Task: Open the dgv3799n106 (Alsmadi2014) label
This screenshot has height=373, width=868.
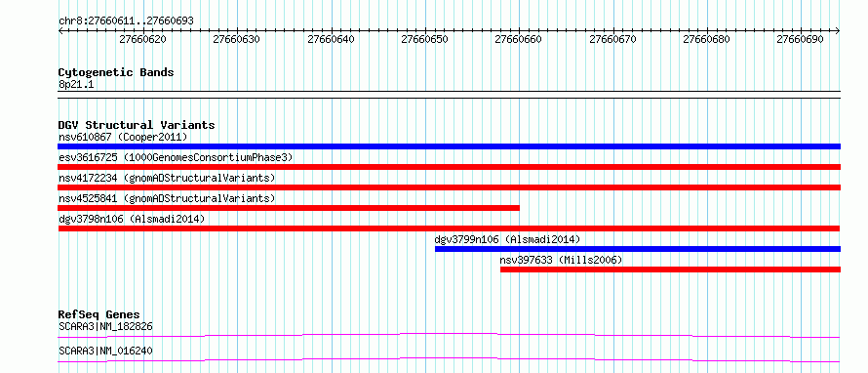Action: (x=507, y=239)
